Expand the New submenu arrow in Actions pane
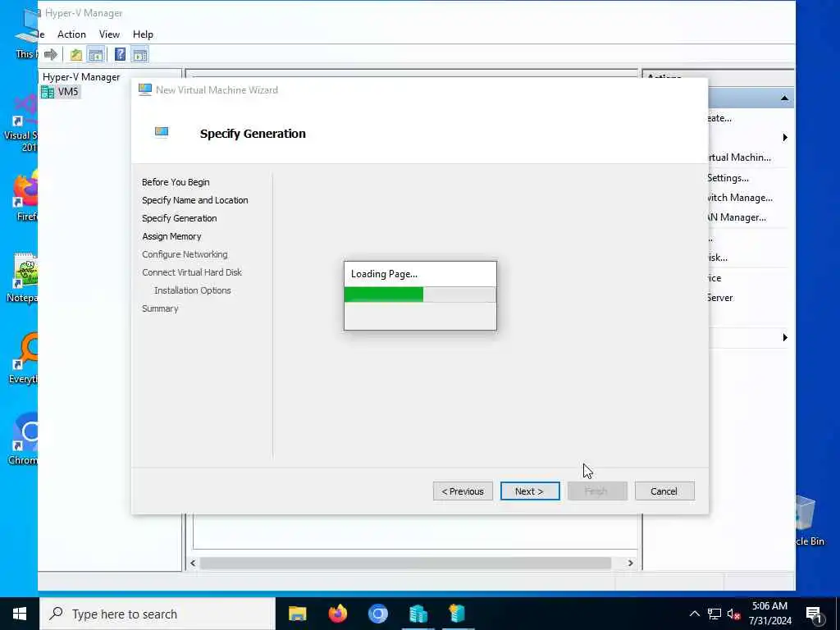The image size is (840, 630). tap(785, 138)
